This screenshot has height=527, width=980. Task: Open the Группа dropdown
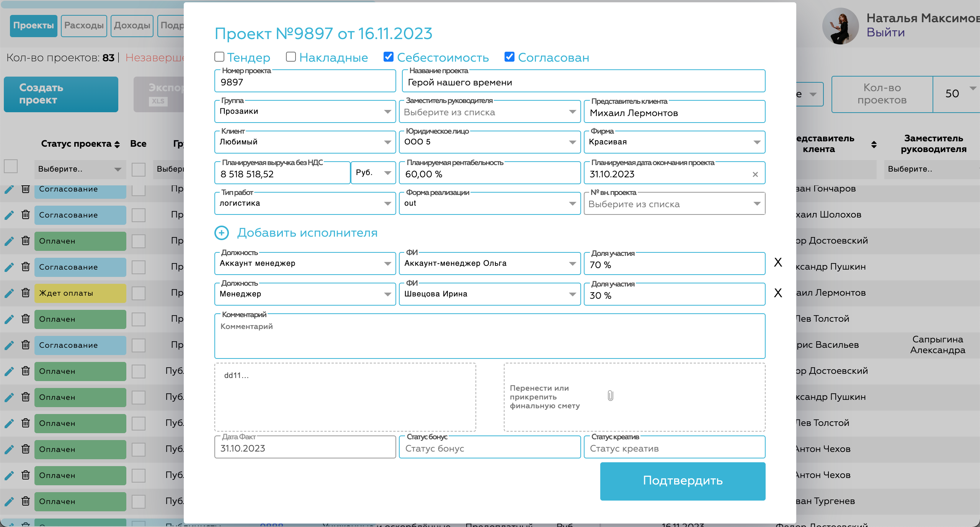tap(305, 111)
